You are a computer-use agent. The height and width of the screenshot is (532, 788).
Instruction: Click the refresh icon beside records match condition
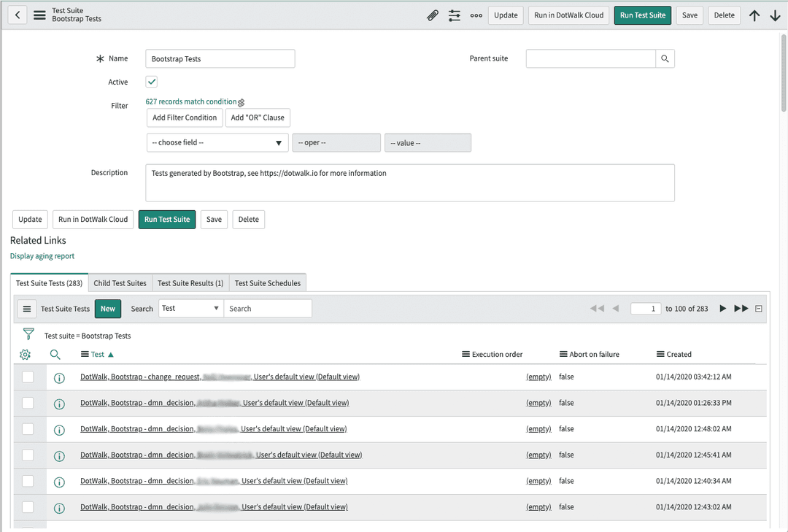pos(242,103)
